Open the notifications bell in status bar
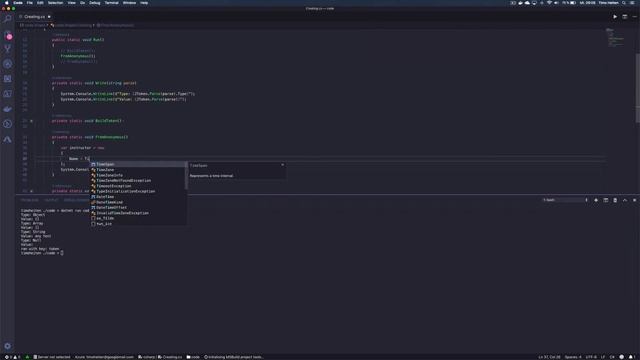Image resolution: width=640 pixels, height=360 pixels. tap(631, 357)
